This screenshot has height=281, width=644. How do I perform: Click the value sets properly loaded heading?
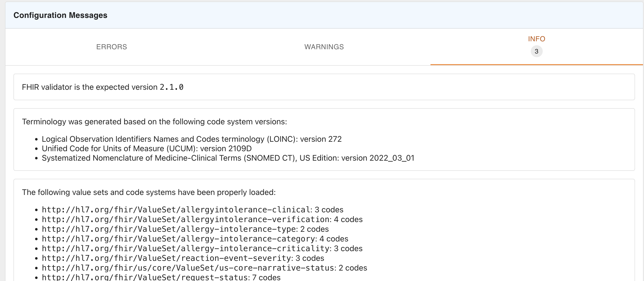click(x=149, y=192)
